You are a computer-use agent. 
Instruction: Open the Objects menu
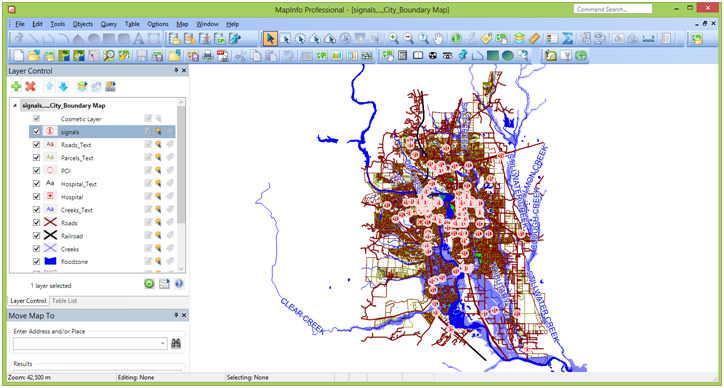(83, 24)
